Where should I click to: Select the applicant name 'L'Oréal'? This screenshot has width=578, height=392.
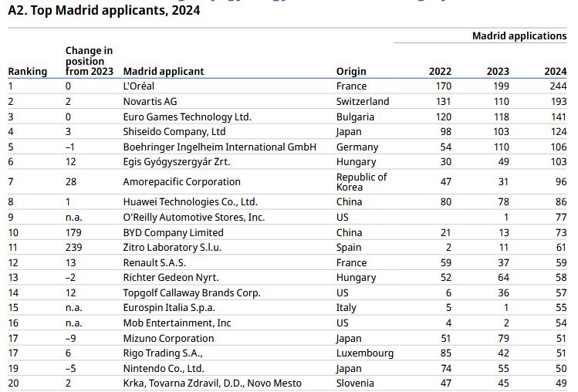click(139, 86)
